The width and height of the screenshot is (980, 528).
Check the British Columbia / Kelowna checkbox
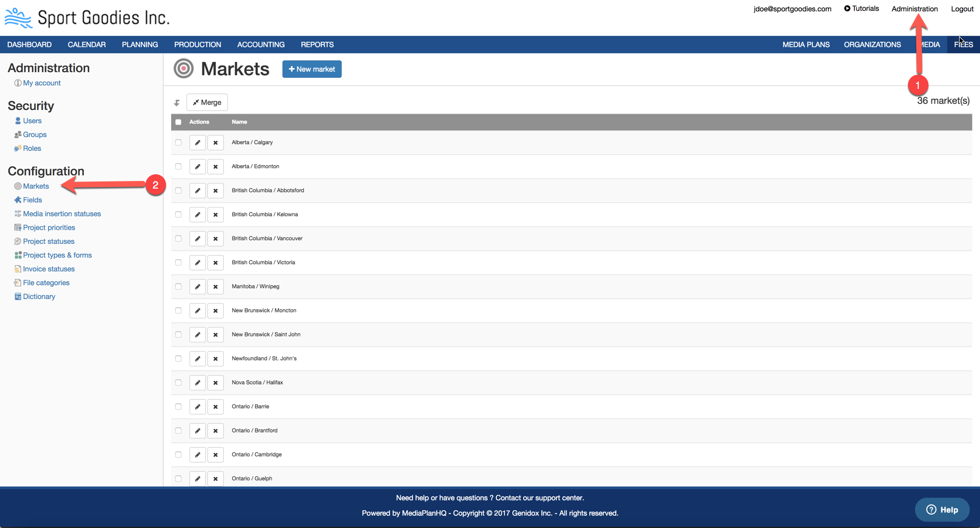coord(178,215)
